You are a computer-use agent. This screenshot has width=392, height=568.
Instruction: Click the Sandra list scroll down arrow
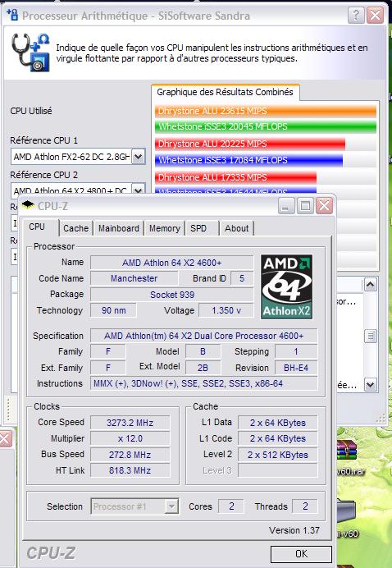click(371, 384)
